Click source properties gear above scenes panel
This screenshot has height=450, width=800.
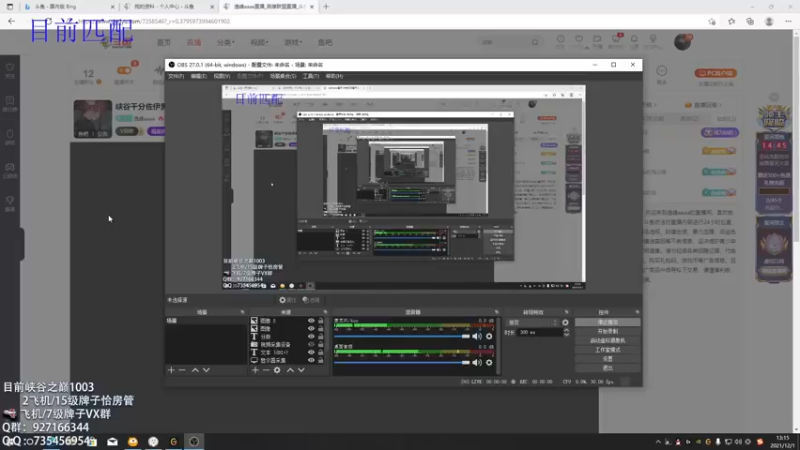pyautogui.click(x=287, y=300)
